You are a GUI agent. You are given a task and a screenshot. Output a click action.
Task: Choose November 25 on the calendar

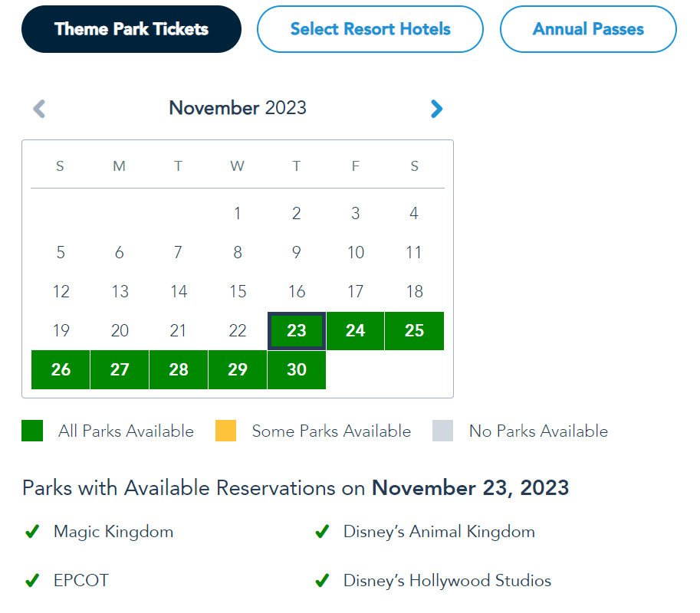pos(414,331)
